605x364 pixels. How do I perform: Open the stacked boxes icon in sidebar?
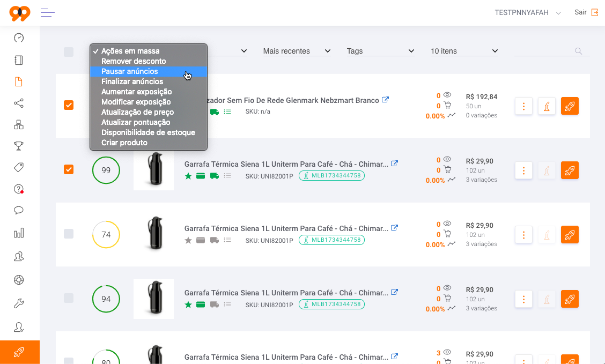[19, 124]
